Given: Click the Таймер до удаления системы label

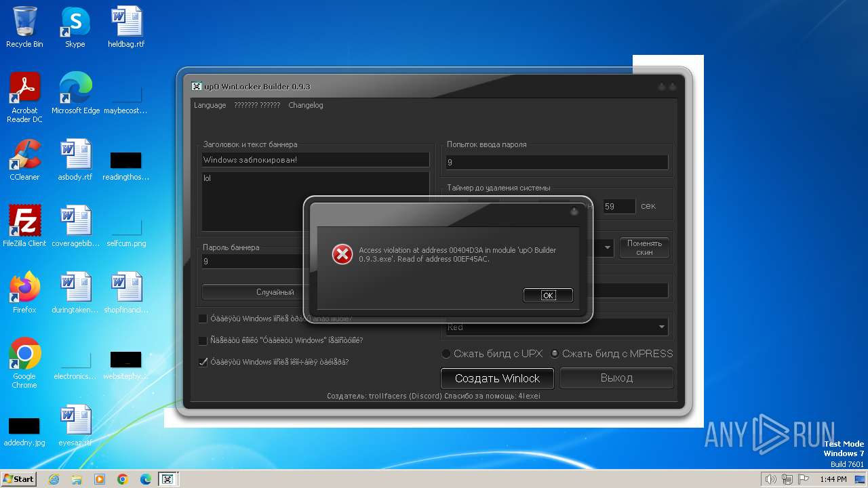Looking at the screenshot, I should 498,188.
